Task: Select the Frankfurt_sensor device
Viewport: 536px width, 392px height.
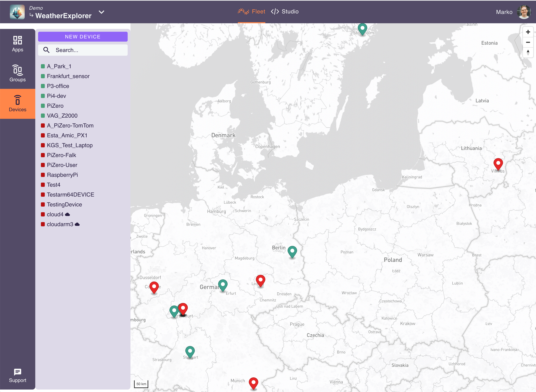Action: click(68, 76)
